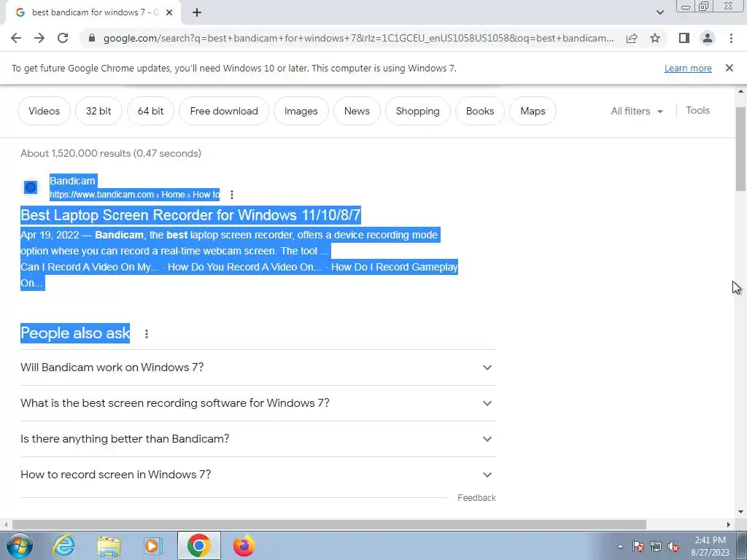Click the scroll up arrow

coord(741,91)
